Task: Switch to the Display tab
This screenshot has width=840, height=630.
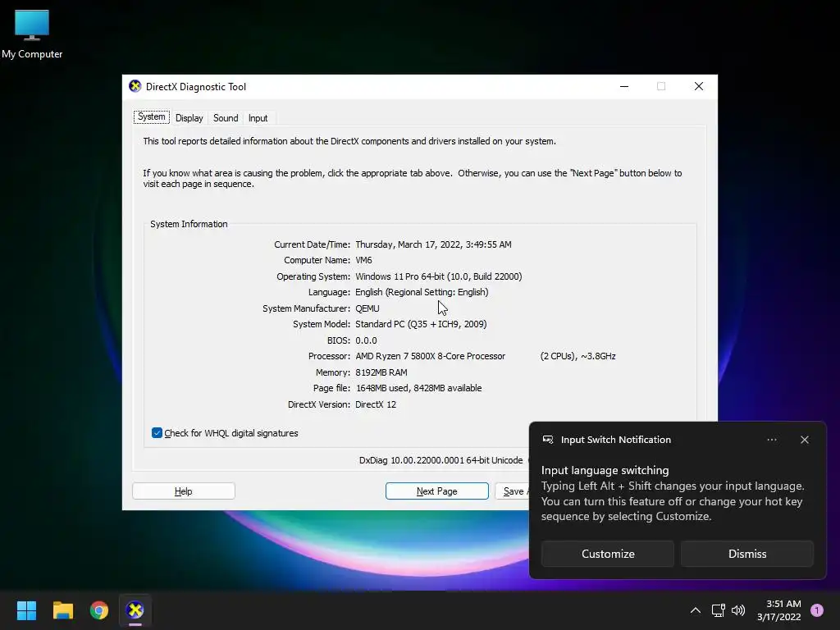Action: pos(189,118)
